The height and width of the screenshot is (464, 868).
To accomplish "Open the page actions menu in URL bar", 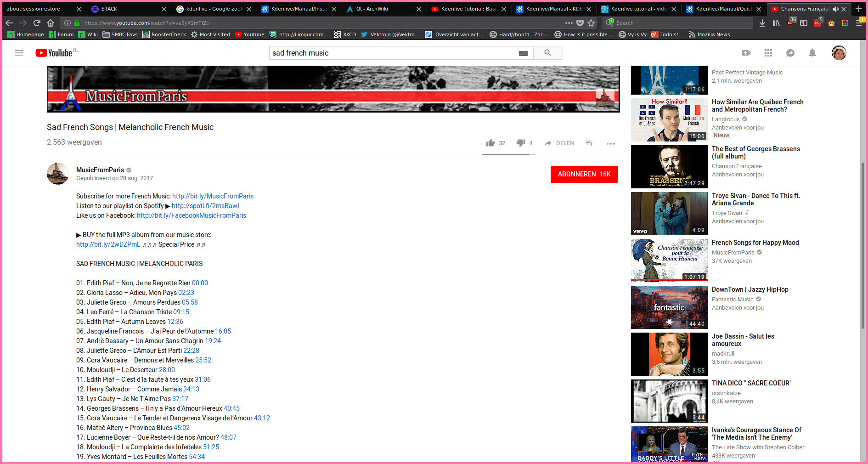I will pyautogui.click(x=569, y=23).
